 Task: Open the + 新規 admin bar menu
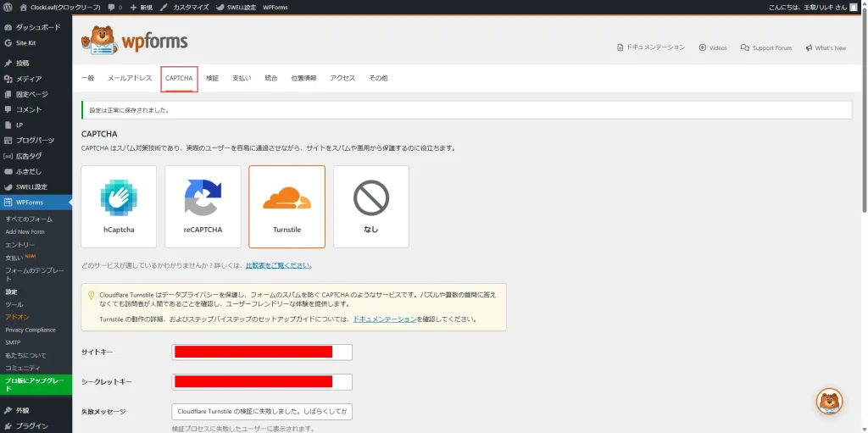point(141,7)
